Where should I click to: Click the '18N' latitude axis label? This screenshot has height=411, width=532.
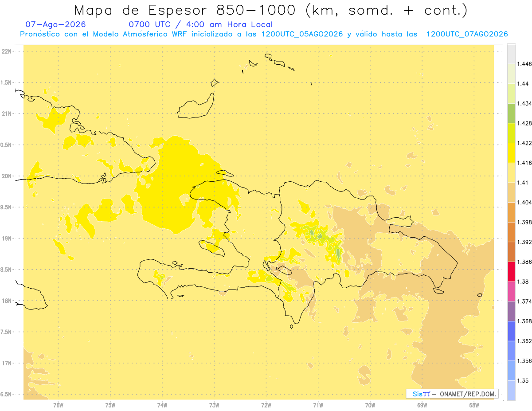click(7, 301)
